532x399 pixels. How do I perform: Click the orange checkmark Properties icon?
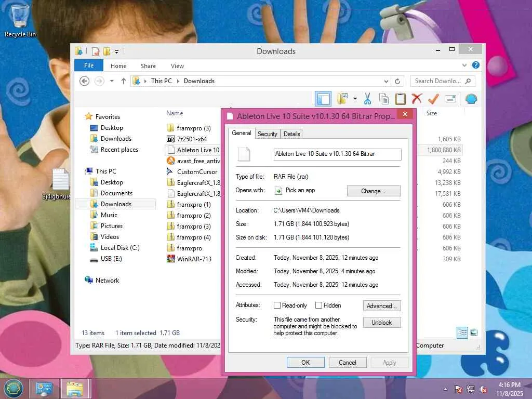(433, 99)
